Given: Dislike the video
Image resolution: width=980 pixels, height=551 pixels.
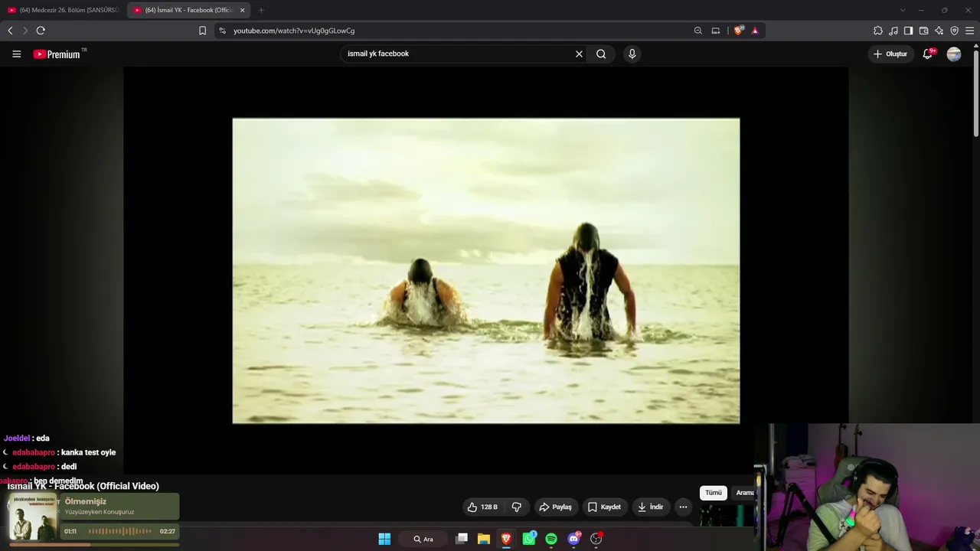Looking at the screenshot, I should [x=517, y=507].
